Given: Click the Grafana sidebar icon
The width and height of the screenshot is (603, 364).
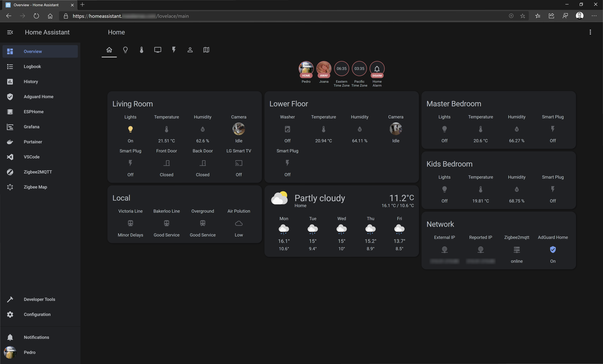Looking at the screenshot, I should click(10, 127).
